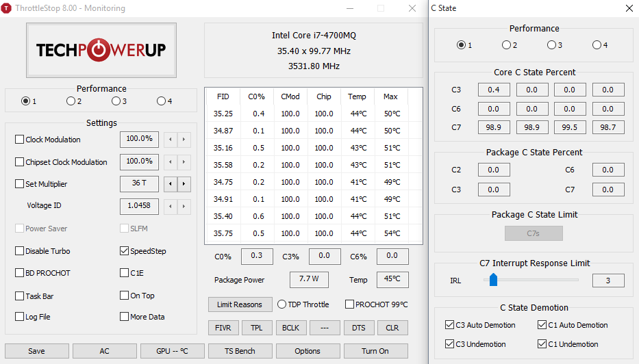Image resolution: width=639 pixels, height=364 pixels.
Task: Click the GPU temperature button
Action: coord(173,351)
